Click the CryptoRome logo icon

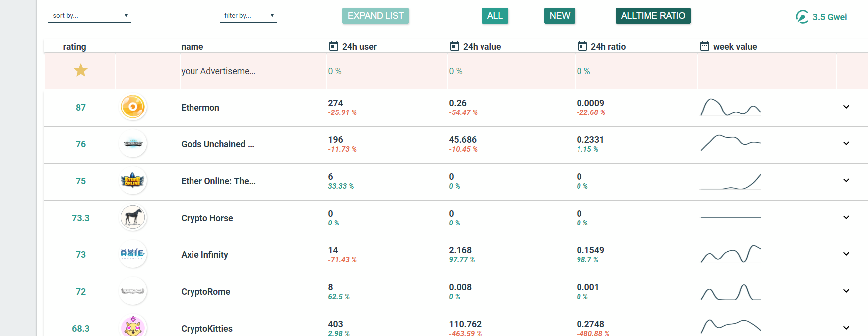pos(133,291)
